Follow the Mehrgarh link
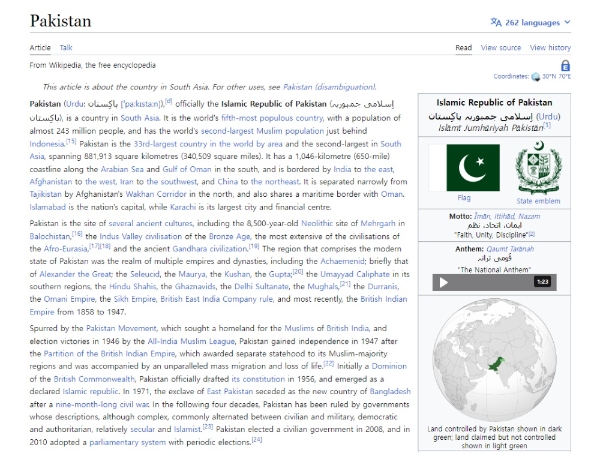The height and width of the screenshot is (459, 600). tap(378, 223)
